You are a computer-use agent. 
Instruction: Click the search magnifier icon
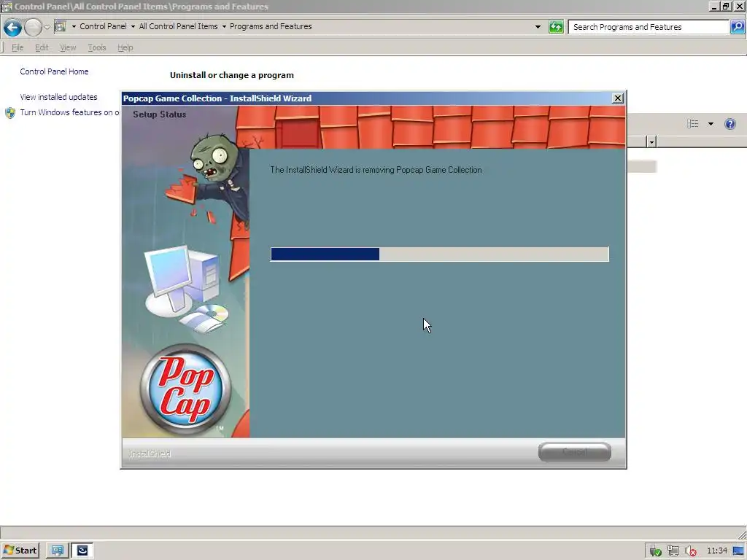tap(738, 27)
